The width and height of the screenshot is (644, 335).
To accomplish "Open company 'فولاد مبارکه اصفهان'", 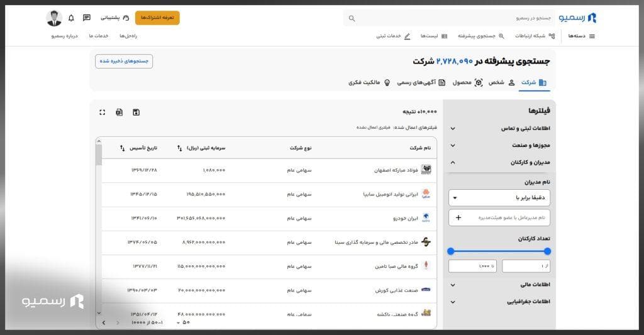I will 396,170.
